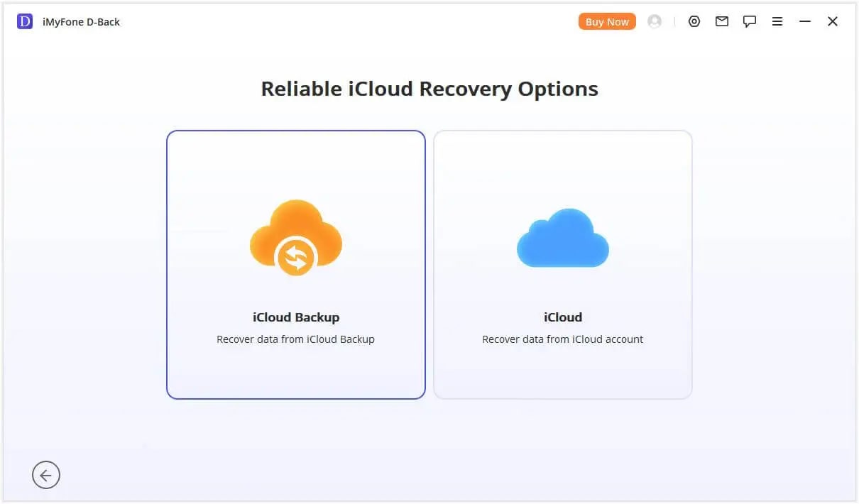Click the account avatar icon
Viewport: 859px width, 504px height.
[x=654, y=21]
